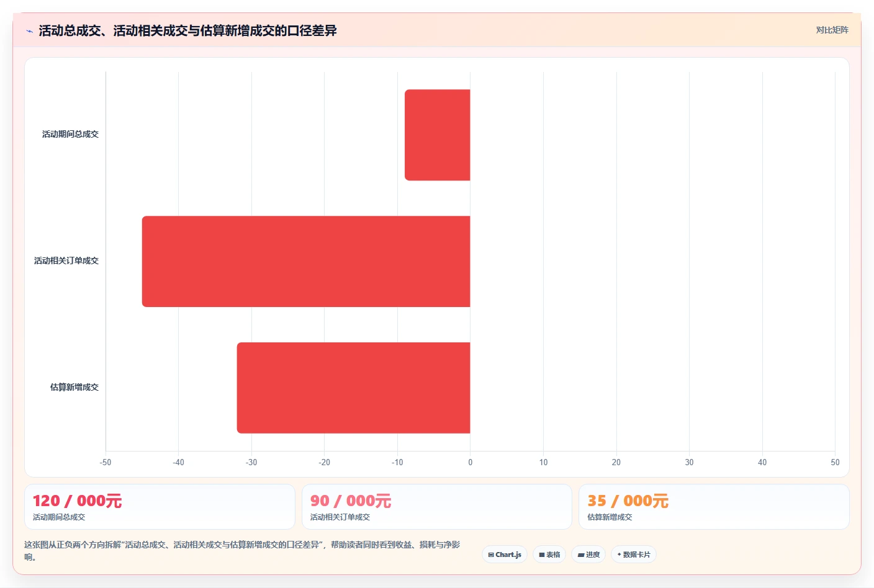The height and width of the screenshot is (588, 874).
Task: Click the 表格 tag pill
Action: click(549, 555)
